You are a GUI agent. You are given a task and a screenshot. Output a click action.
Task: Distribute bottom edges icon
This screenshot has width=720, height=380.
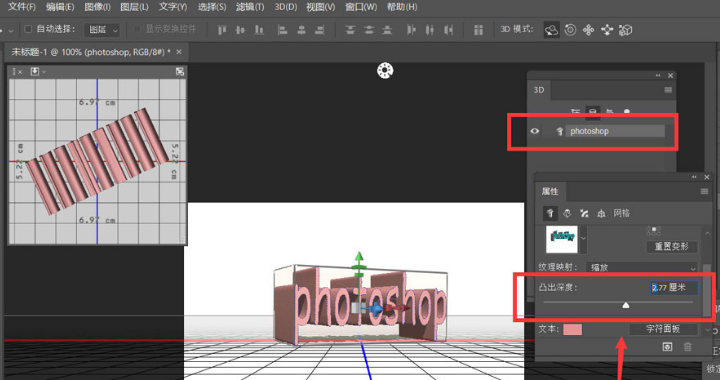click(x=388, y=30)
